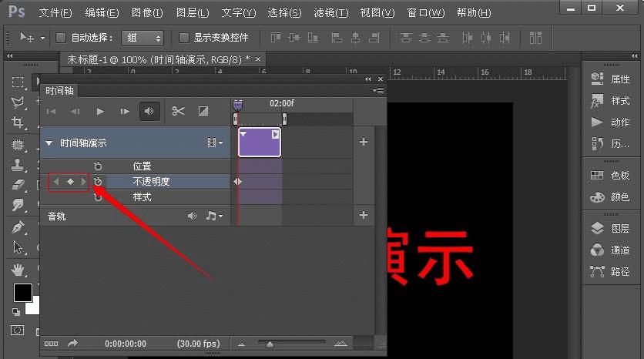Expand the left toolbar double arrows
The image size is (644, 359).
(x=9, y=56)
